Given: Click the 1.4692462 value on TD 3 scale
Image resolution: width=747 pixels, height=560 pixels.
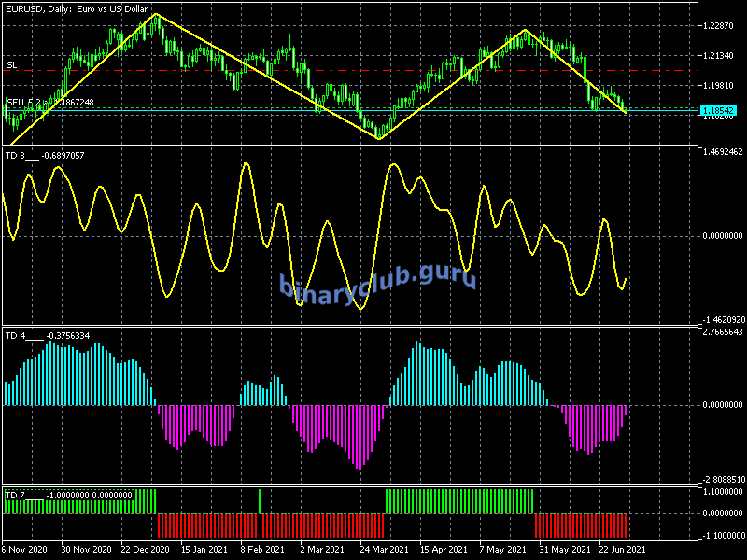Looking at the screenshot, I should (x=722, y=151).
